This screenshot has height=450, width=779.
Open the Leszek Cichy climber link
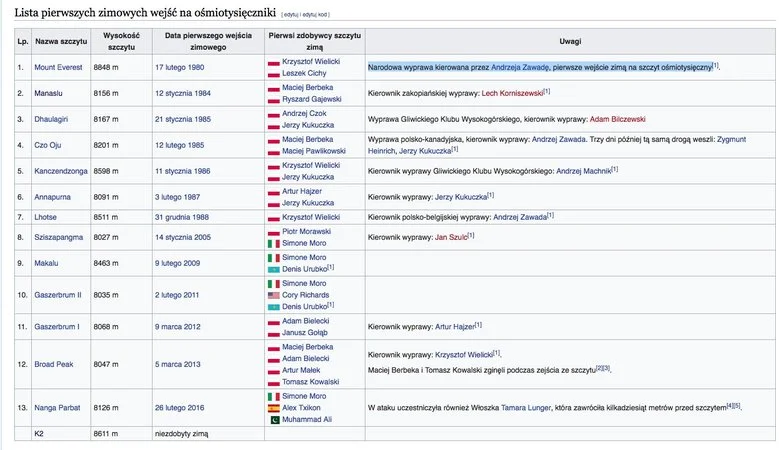(x=304, y=73)
